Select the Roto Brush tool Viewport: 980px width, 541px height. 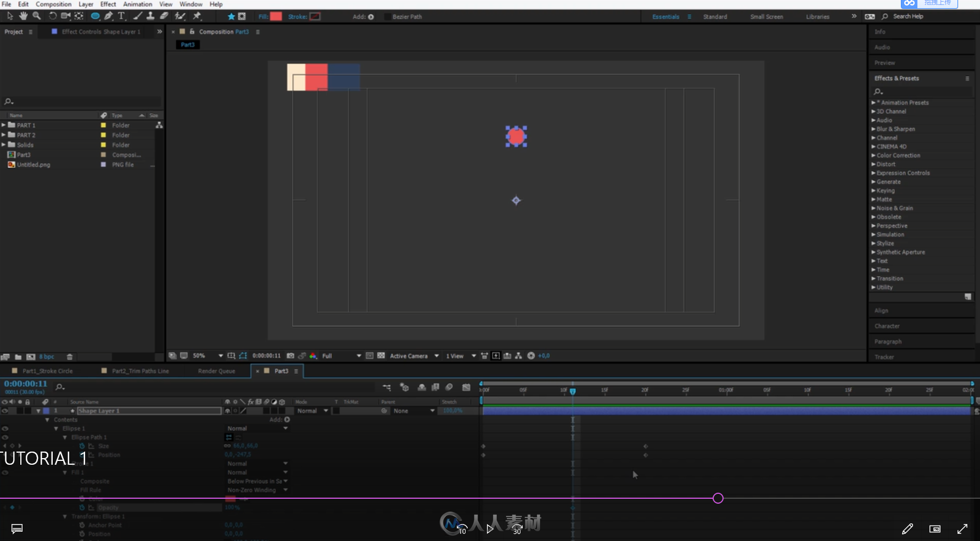pos(180,16)
